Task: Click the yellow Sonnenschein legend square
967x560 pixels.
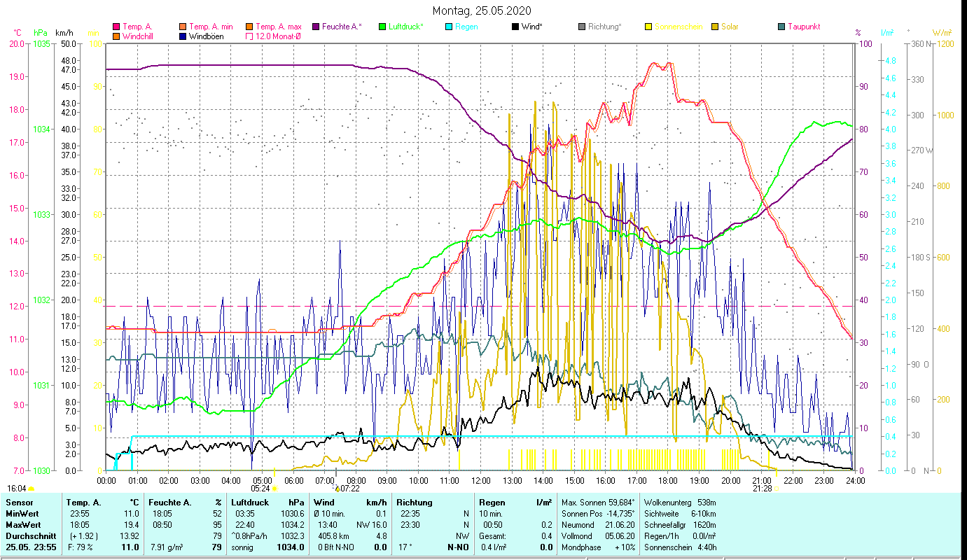Action: (x=648, y=27)
